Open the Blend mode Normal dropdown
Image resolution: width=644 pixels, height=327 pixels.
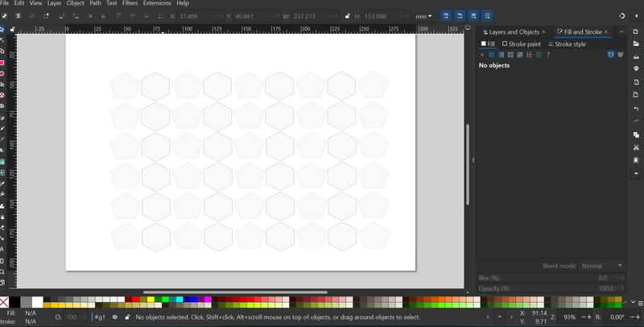pyautogui.click(x=603, y=265)
